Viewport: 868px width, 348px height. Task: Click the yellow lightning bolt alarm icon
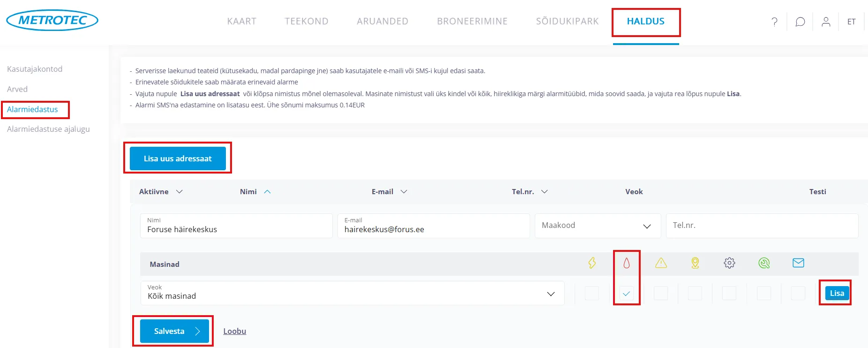tap(592, 263)
